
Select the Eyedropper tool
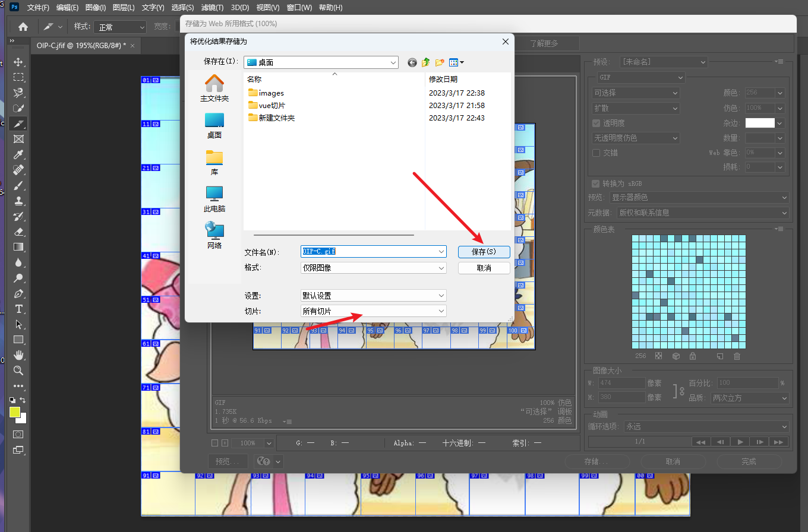pos(18,154)
